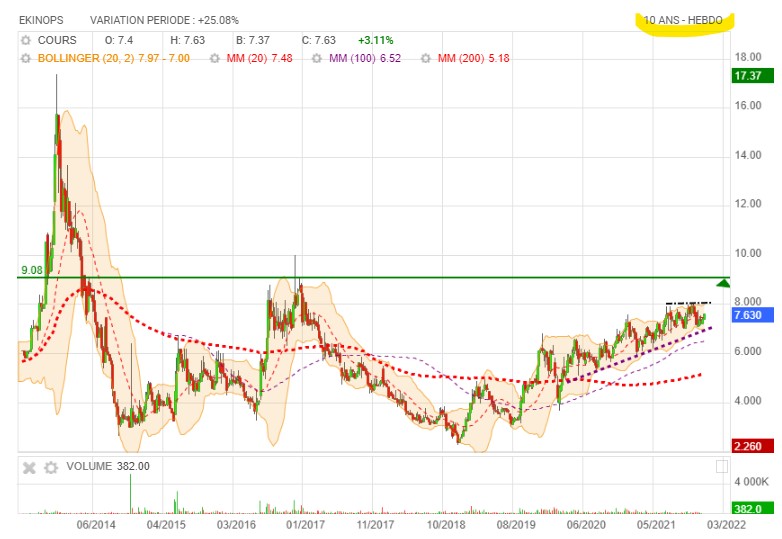Open settings gear for MM (100)
782x539 pixels.
tap(317, 59)
